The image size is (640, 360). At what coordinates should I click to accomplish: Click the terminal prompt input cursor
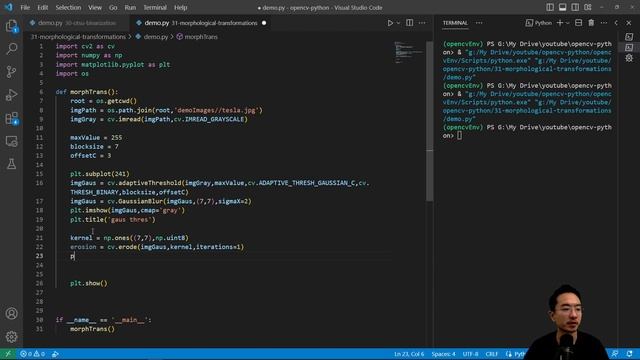tap(460, 136)
